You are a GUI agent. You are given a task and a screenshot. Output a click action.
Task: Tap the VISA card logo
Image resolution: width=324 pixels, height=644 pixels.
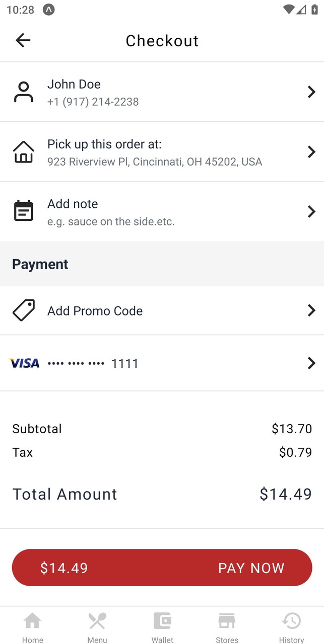[x=24, y=363]
